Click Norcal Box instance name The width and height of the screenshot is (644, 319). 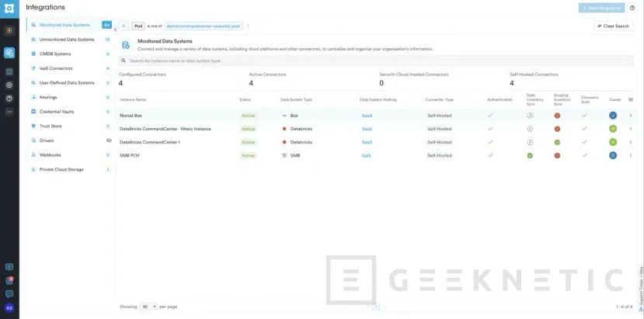(x=131, y=116)
